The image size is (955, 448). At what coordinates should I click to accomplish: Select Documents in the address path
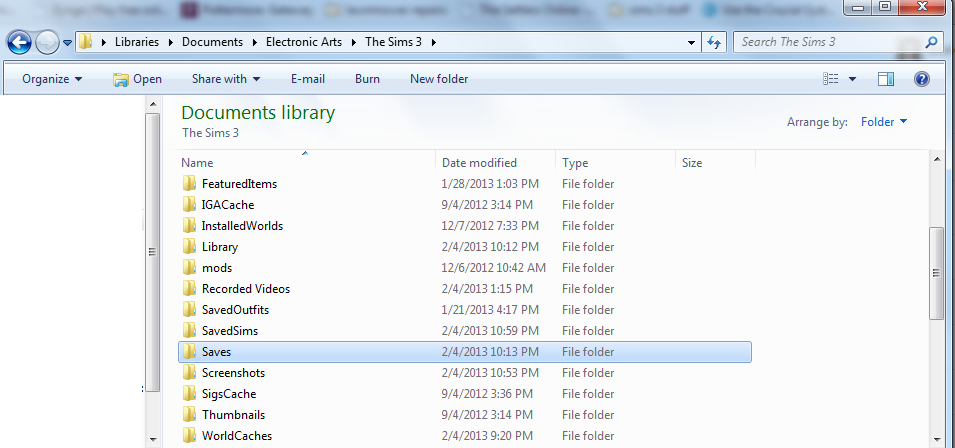coord(213,42)
